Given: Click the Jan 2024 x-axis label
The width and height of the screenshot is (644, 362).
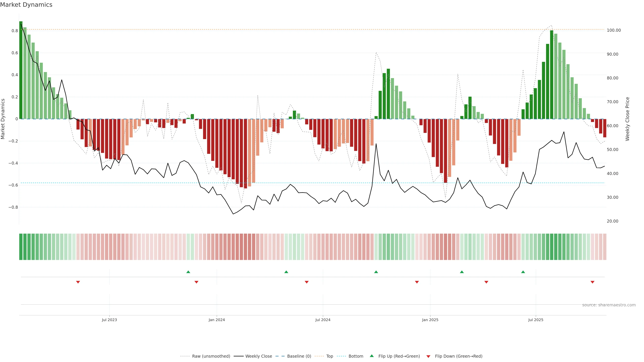Looking at the screenshot, I should click(217, 320).
